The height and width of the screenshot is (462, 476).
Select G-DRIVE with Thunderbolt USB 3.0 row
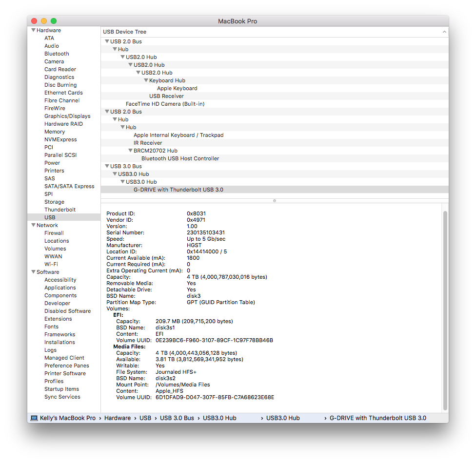(x=275, y=190)
